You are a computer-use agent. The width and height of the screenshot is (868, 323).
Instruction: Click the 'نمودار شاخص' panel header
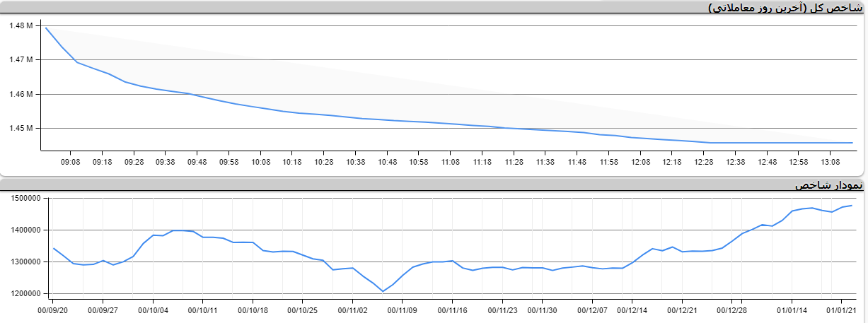point(828,185)
